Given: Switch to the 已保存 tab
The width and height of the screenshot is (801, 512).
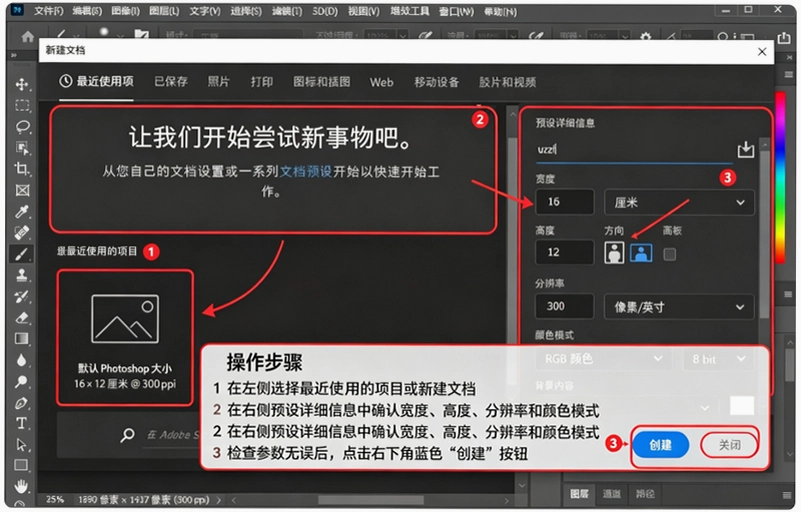Looking at the screenshot, I should click(171, 82).
